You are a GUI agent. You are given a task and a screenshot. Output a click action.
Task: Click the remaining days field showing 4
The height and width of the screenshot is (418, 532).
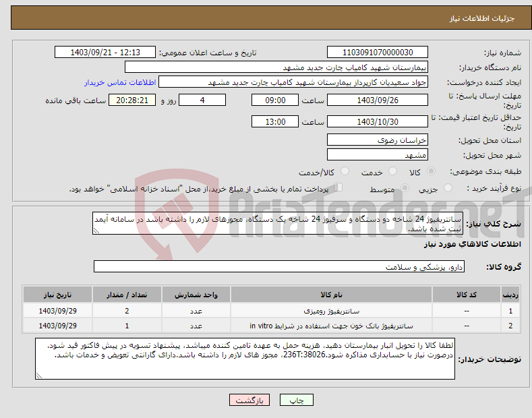202,100
